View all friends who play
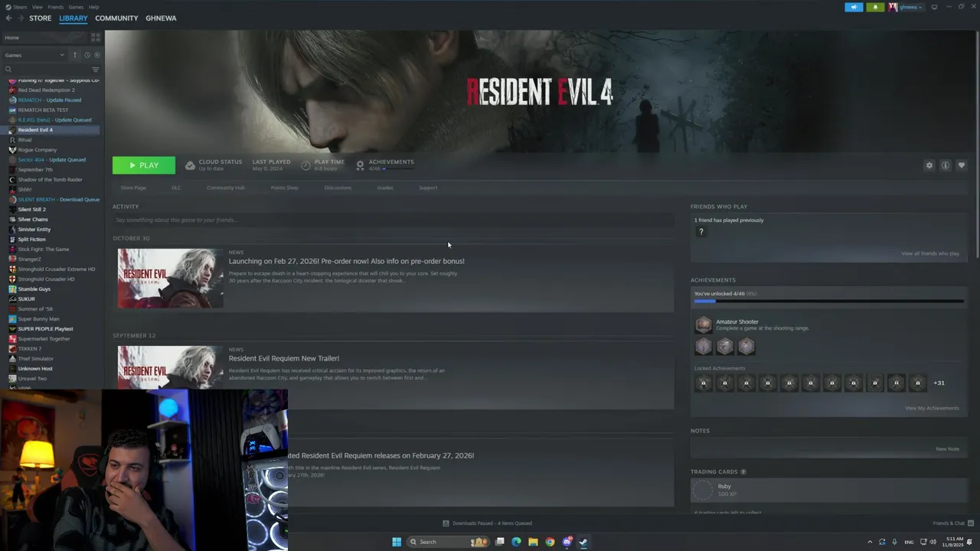This screenshot has height=551, width=980. click(930, 253)
